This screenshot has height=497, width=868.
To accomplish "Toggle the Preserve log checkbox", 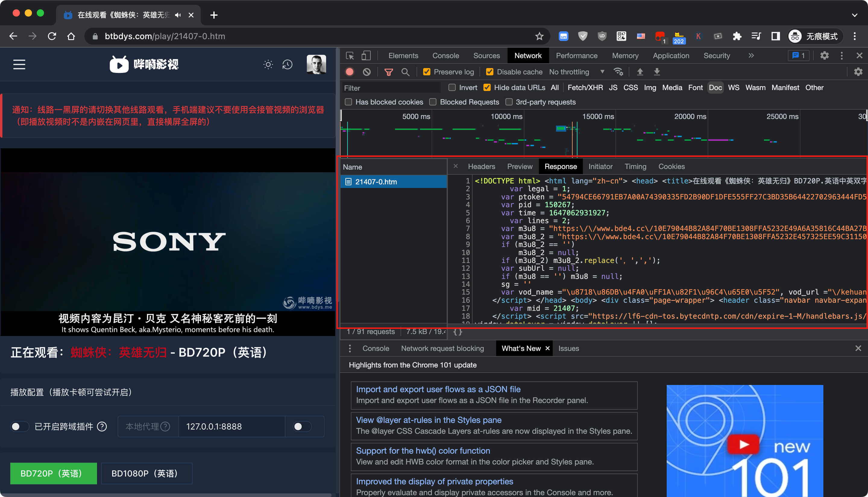I will point(426,72).
